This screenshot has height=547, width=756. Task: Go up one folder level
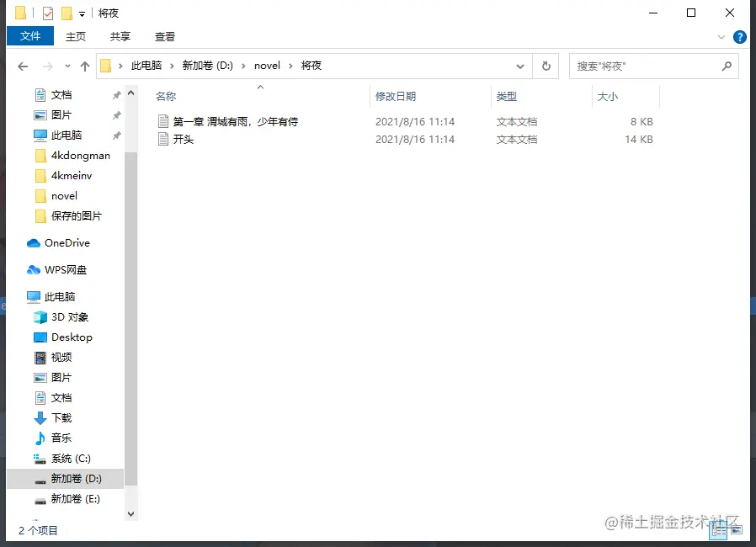click(x=85, y=66)
